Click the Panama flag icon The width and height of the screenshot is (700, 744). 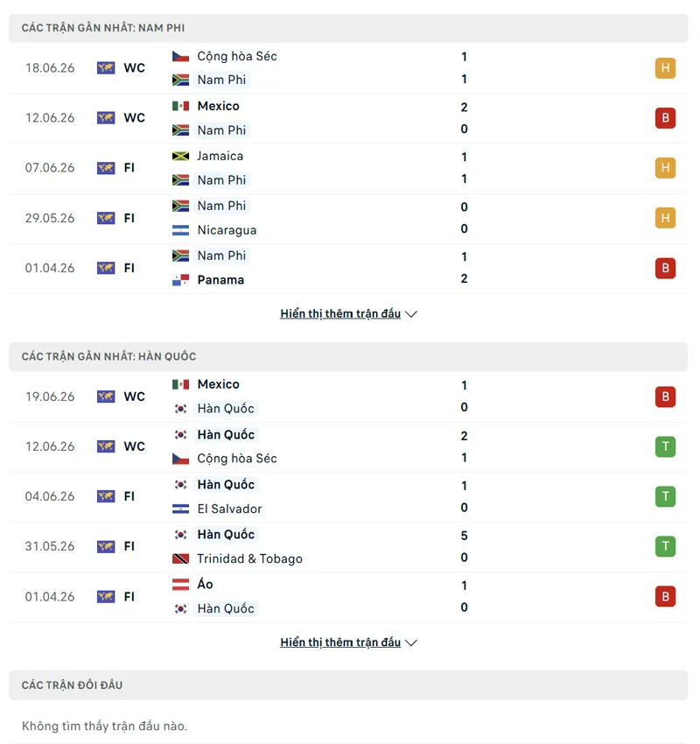click(180, 280)
